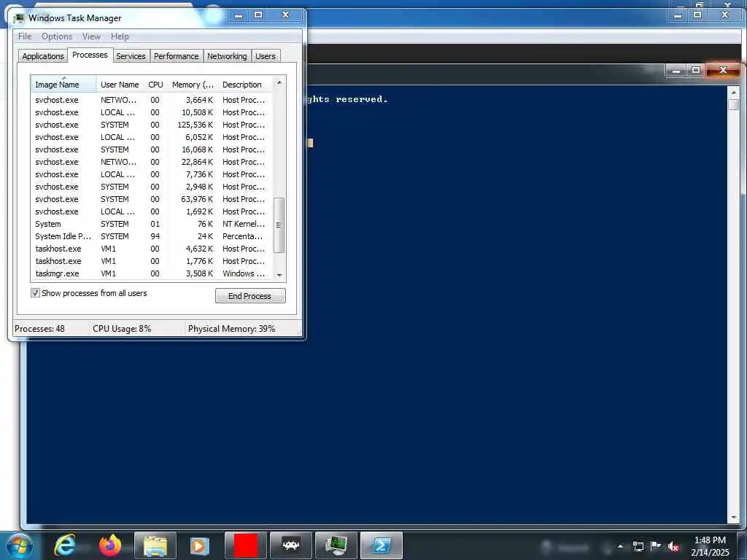The width and height of the screenshot is (747, 560).
Task: Go to the Networking tab
Action: 227,56
